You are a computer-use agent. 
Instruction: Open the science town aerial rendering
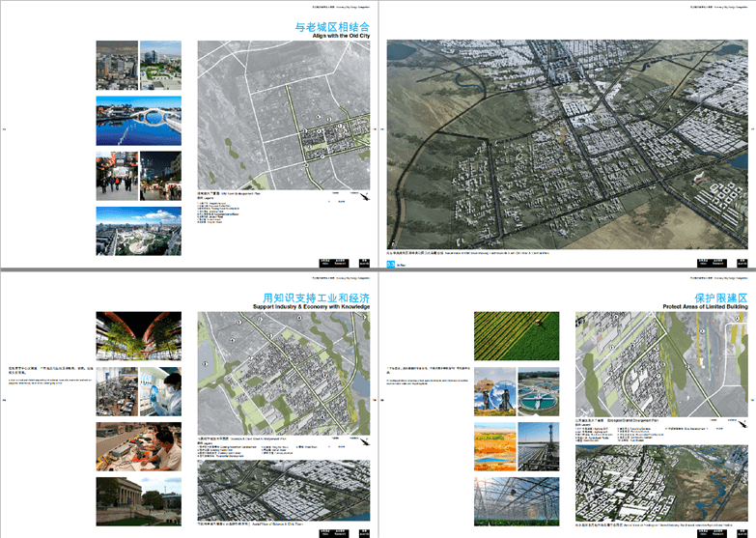(x=284, y=491)
